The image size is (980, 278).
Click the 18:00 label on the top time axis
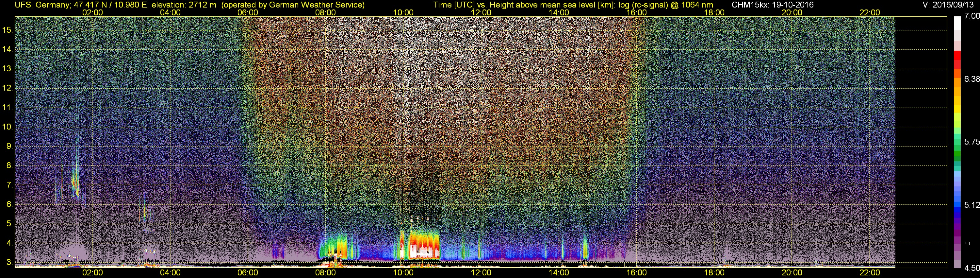[714, 12]
